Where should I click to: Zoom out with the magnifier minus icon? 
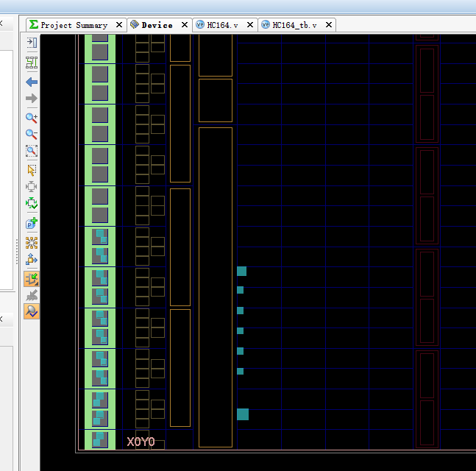tap(32, 134)
